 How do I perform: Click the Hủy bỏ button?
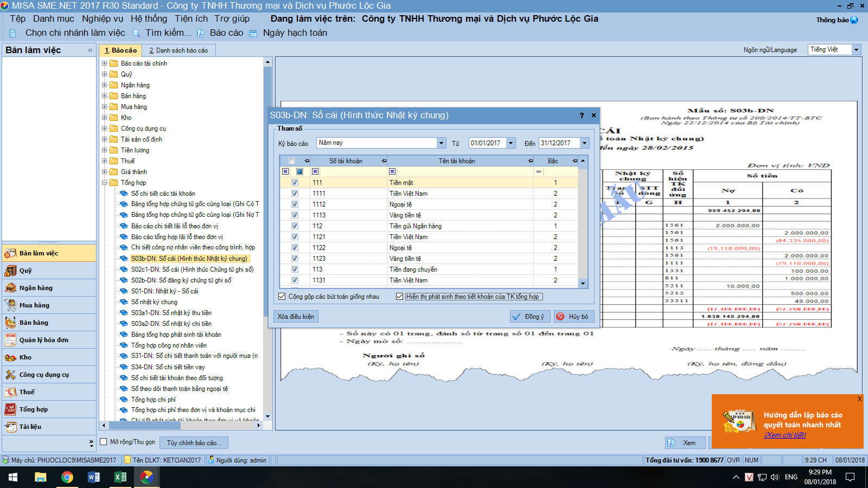point(573,317)
